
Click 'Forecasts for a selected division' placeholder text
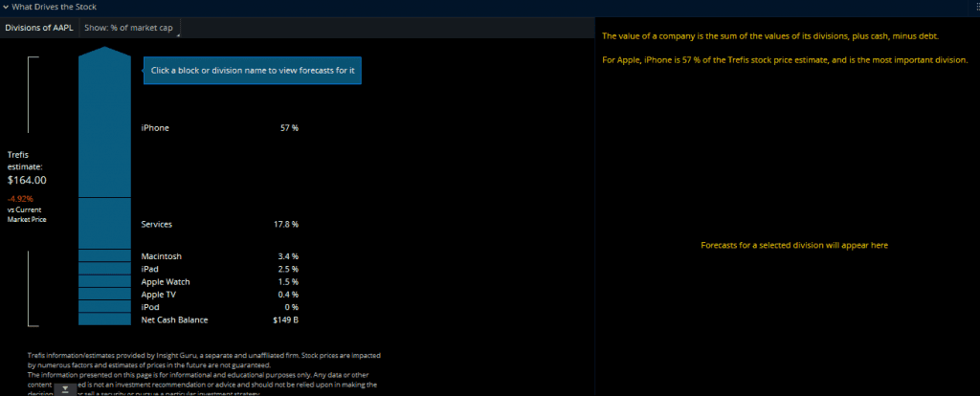tap(794, 246)
